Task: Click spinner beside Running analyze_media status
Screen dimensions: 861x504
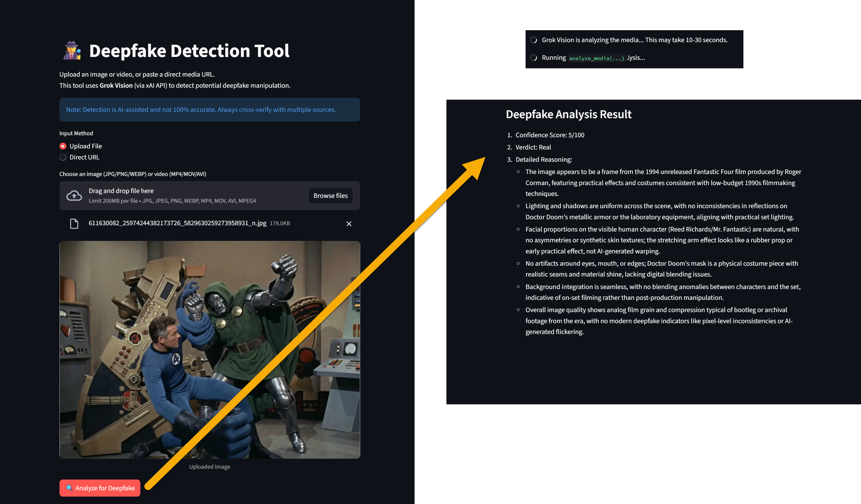Action: [x=533, y=58]
